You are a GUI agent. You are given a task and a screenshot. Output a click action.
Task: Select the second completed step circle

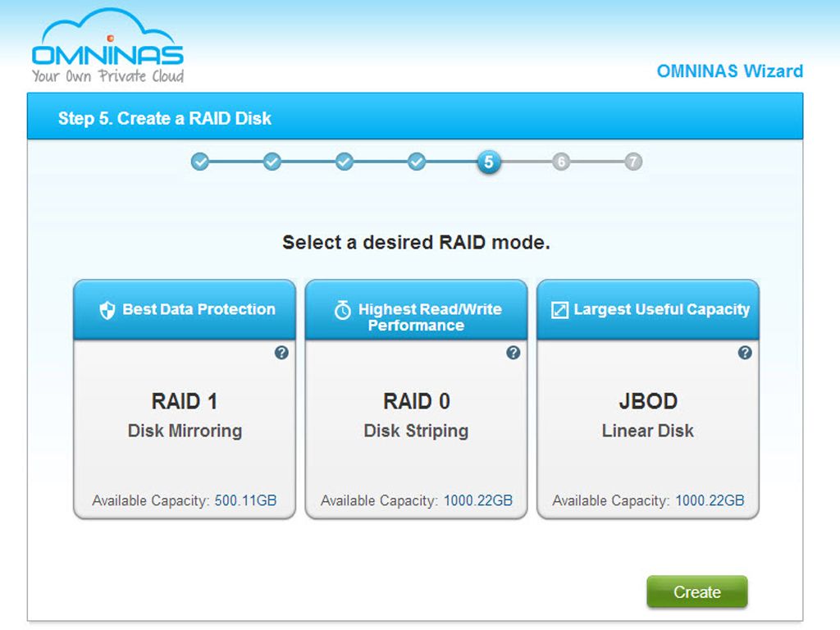click(272, 162)
